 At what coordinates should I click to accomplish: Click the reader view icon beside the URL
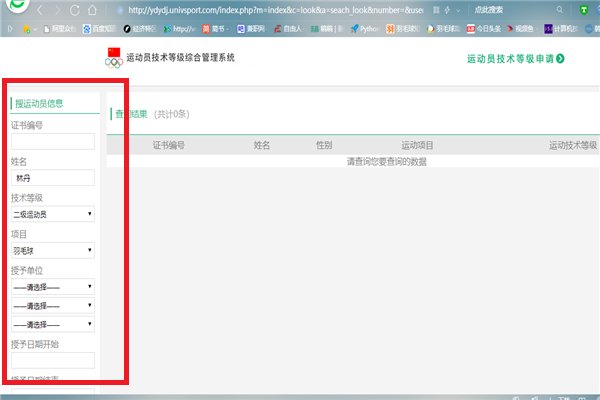point(436,10)
